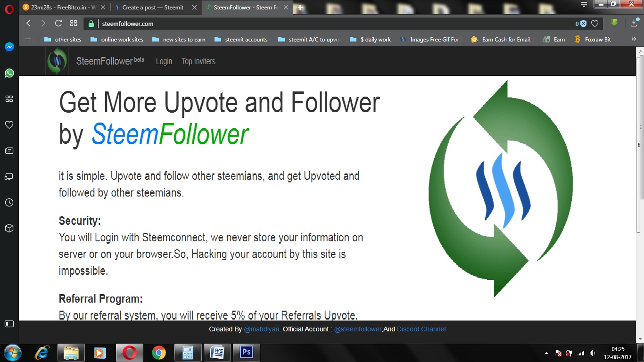Open the 'Foxraw Bit' bookmark
Viewport: 644px width, 362px height.
click(593, 40)
